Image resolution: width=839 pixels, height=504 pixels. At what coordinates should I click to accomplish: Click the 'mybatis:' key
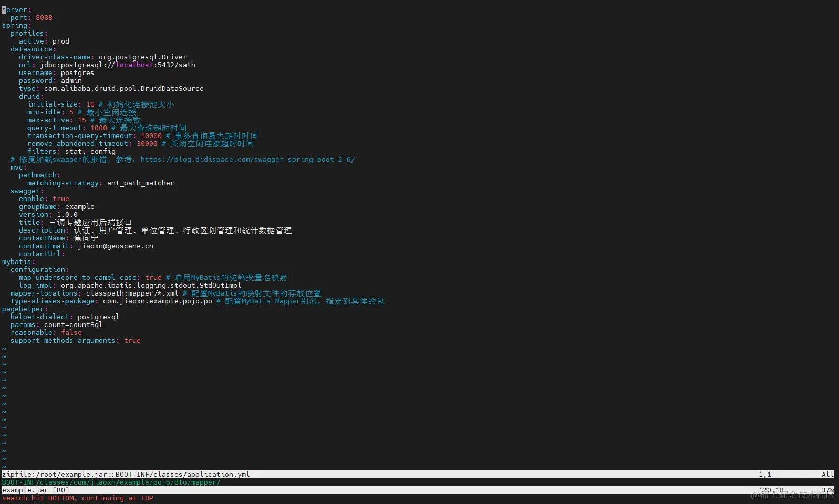(x=18, y=262)
